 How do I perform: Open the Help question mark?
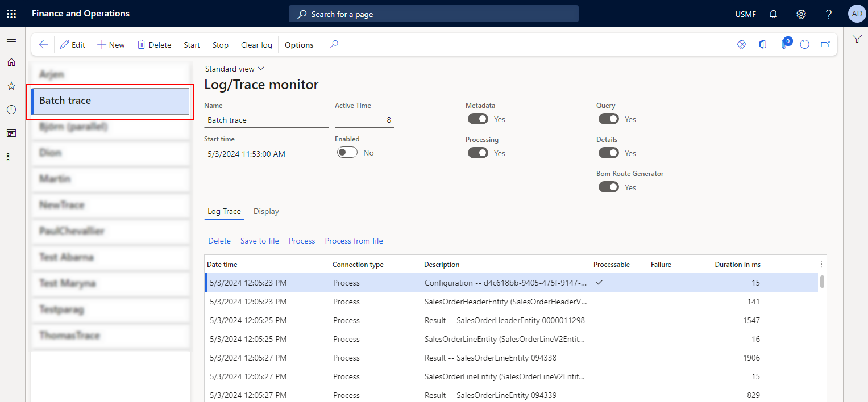(829, 14)
